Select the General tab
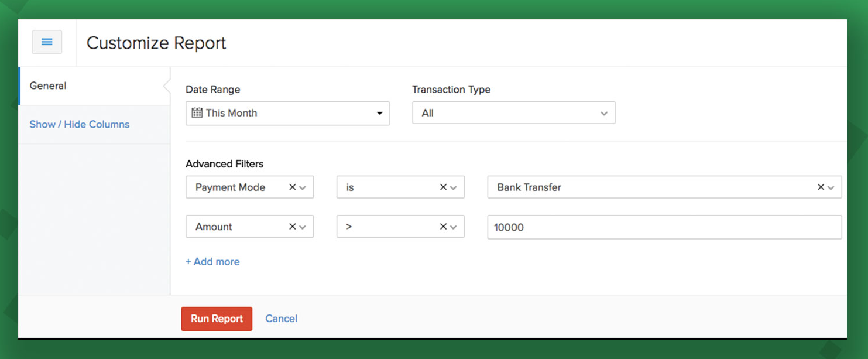This screenshot has height=359, width=868. [x=48, y=86]
